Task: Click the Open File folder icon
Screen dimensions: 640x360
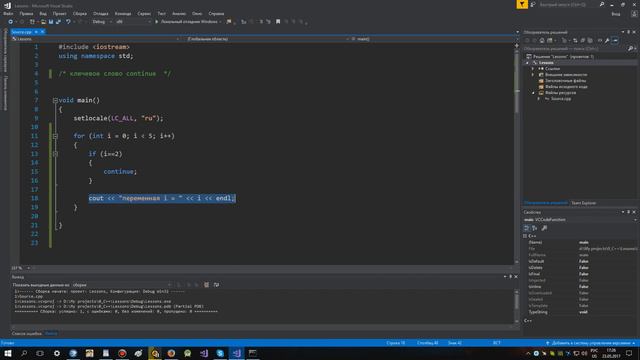Action: (x=43, y=22)
